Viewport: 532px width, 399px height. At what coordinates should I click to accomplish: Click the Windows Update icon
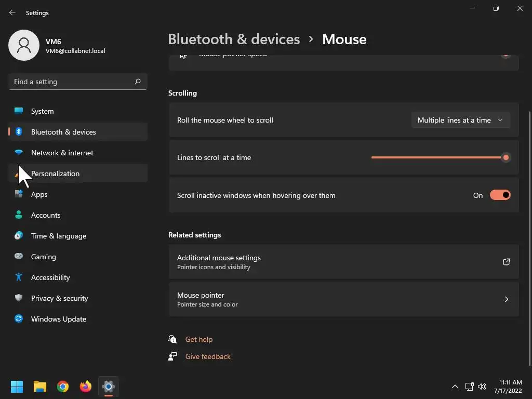coord(19,319)
